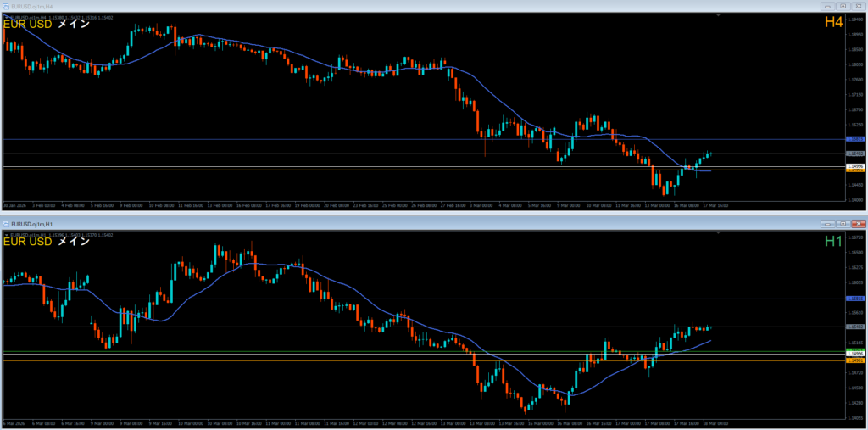Maximize the H4 chart window
868x430 pixels.
click(841, 5)
